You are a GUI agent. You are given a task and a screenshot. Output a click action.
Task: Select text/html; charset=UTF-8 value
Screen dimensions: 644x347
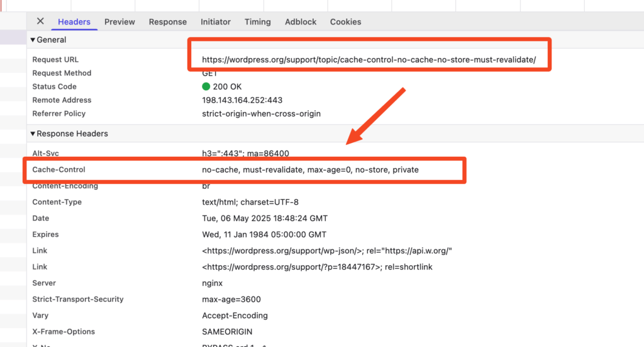coord(250,202)
